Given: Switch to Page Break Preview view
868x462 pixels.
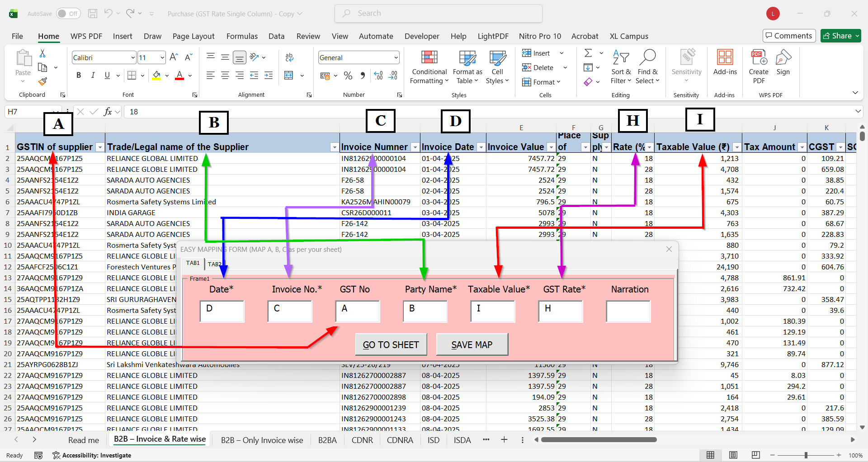Looking at the screenshot, I should (755, 455).
